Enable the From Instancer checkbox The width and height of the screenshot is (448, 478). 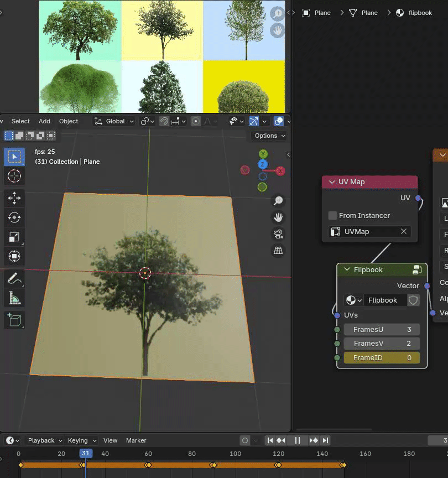point(332,215)
